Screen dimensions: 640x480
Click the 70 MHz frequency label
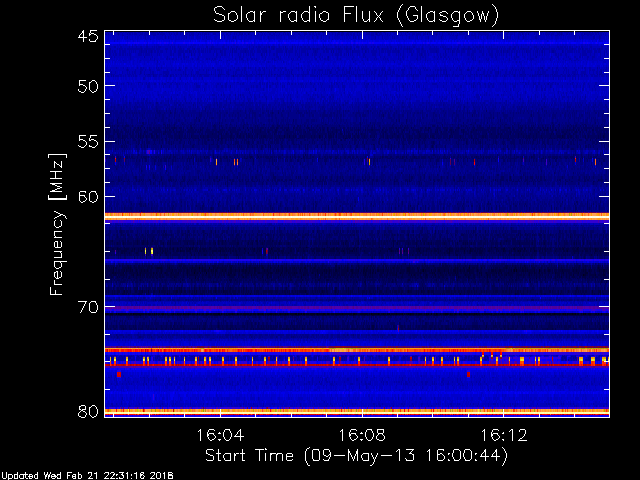point(88,307)
